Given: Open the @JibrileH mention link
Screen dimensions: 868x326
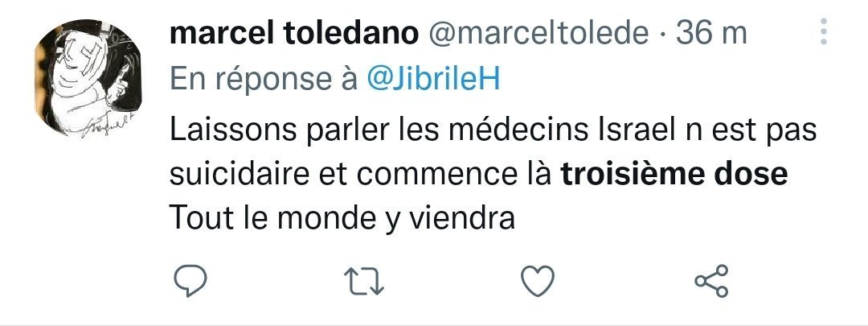Looking at the screenshot, I should click(x=433, y=79).
